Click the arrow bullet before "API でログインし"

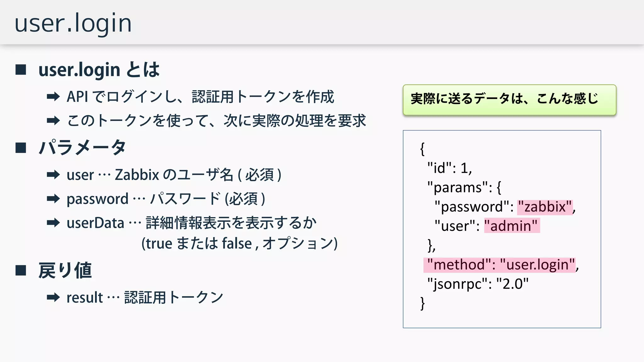pos(53,96)
